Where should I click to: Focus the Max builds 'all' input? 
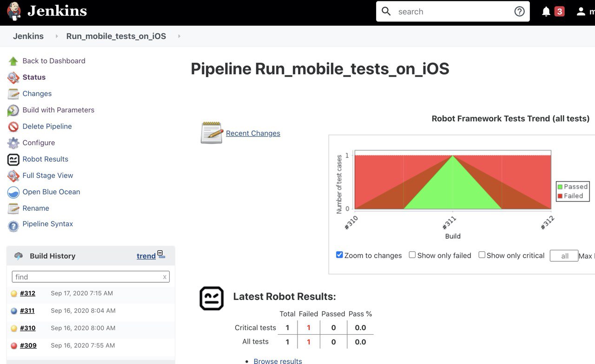(564, 256)
